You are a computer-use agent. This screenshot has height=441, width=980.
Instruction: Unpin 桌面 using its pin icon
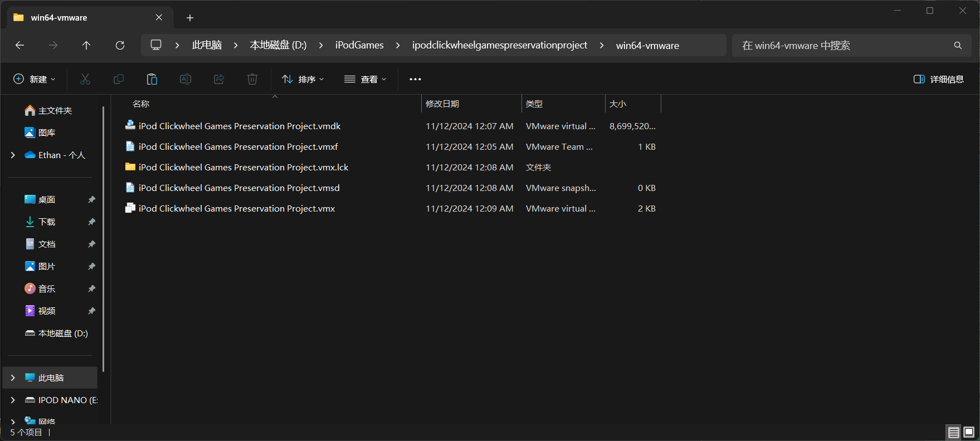pyautogui.click(x=91, y=199)
